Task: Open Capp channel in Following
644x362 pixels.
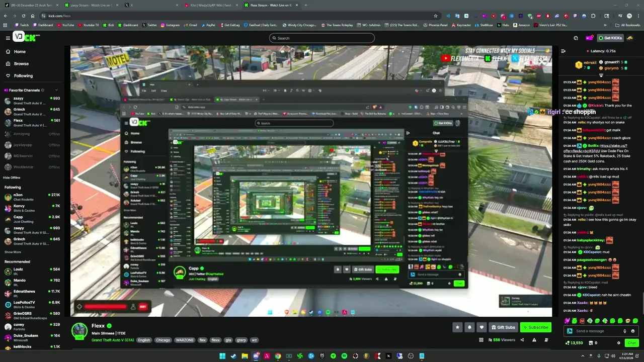Action: pos(32,219)
